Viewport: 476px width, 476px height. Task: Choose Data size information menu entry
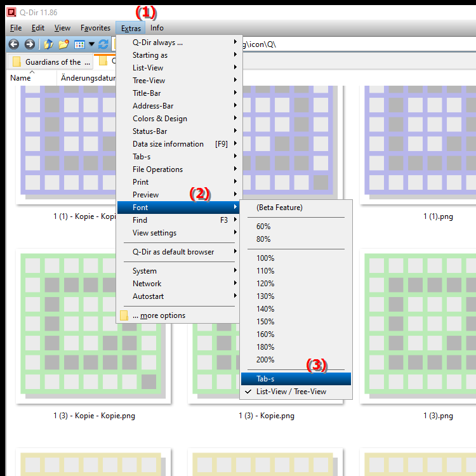(168, 144)
